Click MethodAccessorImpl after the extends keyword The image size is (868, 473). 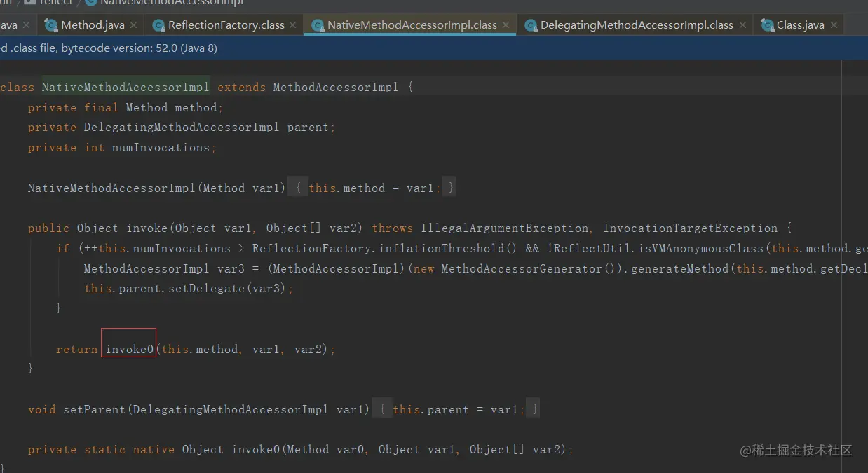pyautogui.click(x=336, y=88)
